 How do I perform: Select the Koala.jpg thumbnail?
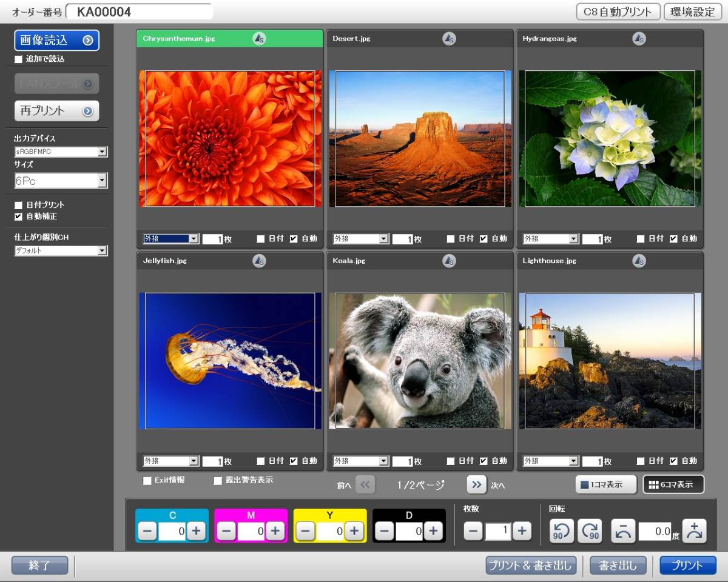coord(420,361)
